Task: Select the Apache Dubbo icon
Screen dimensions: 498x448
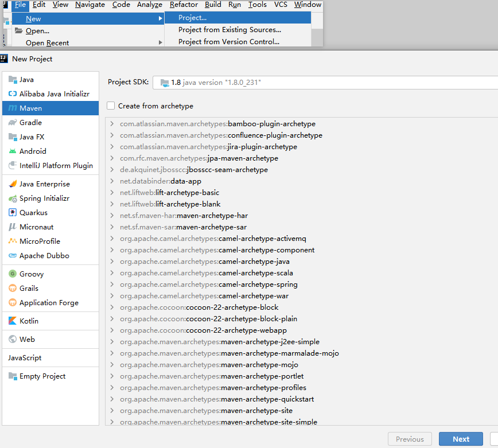Action: [13, 256]
